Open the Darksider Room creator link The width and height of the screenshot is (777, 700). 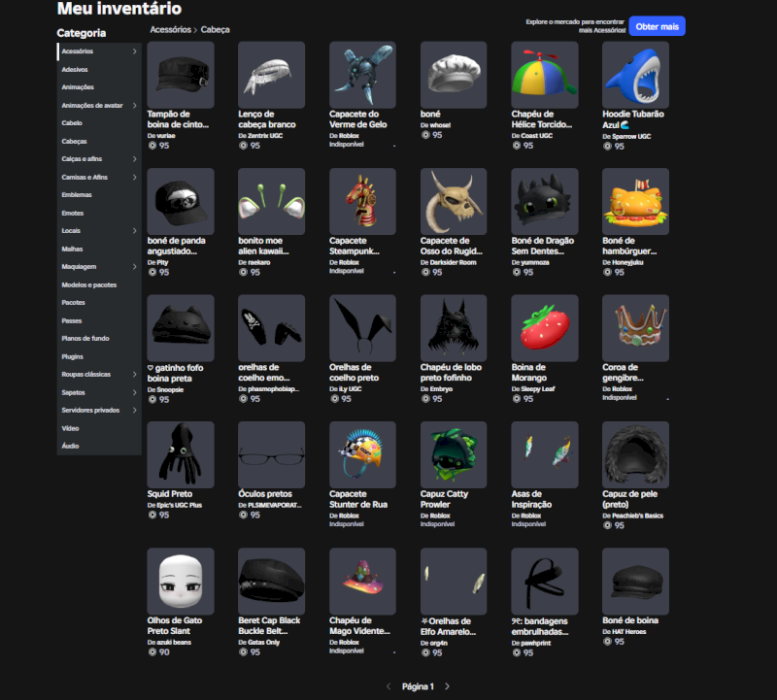pyautogui.click(x=453, y=262)
